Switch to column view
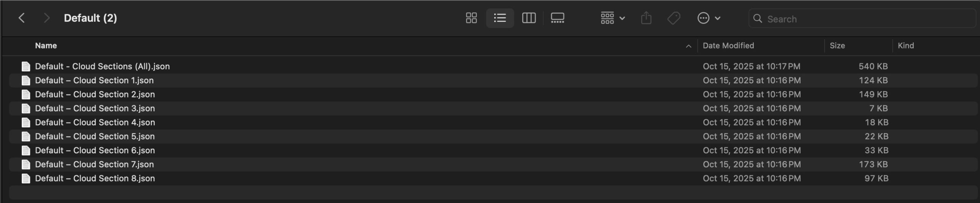The height and width of the screenshot is (203, 980). click(529, 18)
